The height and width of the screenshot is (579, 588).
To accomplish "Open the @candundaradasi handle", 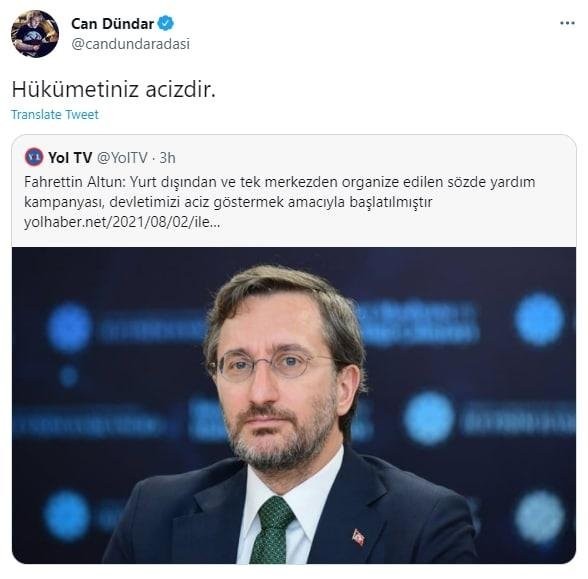I will [130, 44].
